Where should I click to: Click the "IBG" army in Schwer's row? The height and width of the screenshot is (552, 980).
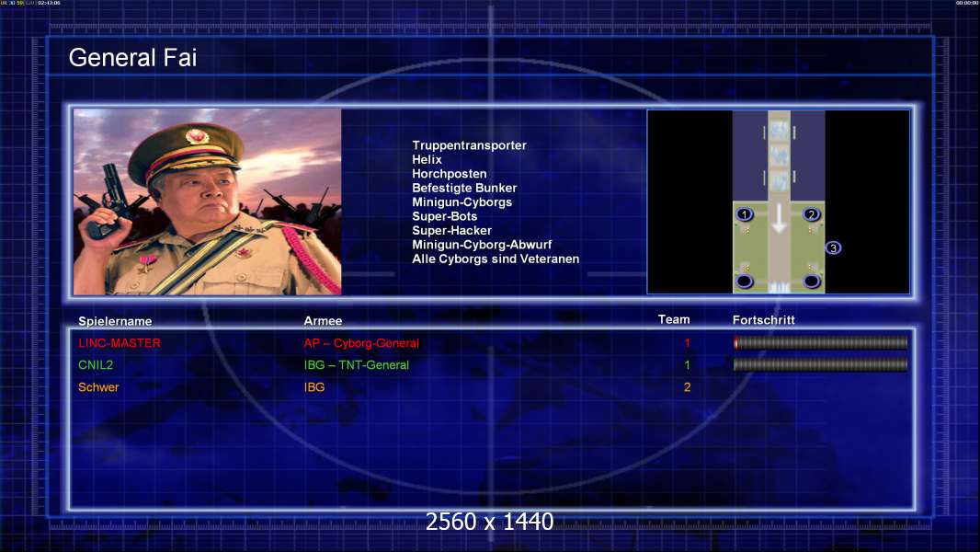click(x=314, y=387)
